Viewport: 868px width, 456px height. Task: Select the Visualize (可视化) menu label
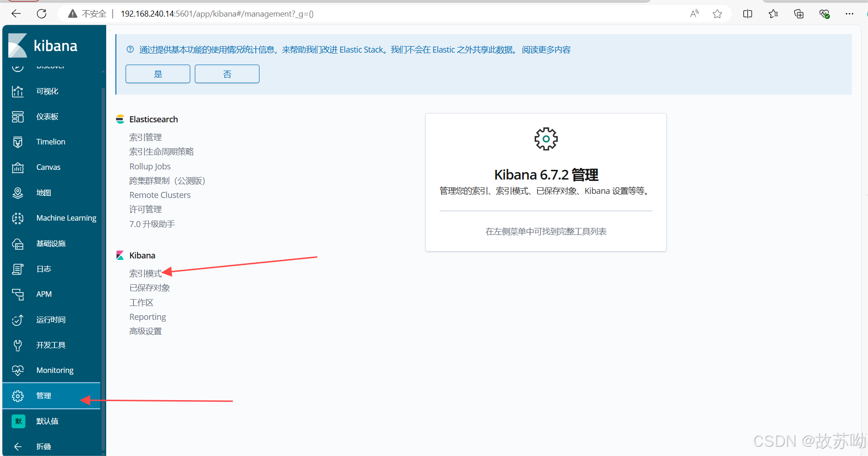(x=48, y=91)
